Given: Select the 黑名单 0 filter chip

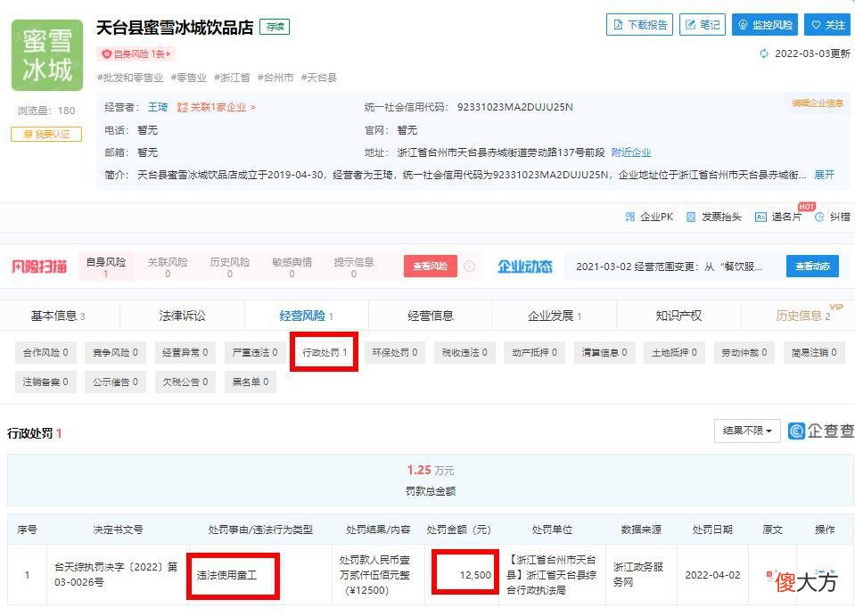Looking at the screenshot, I should [x=251, y=382].
